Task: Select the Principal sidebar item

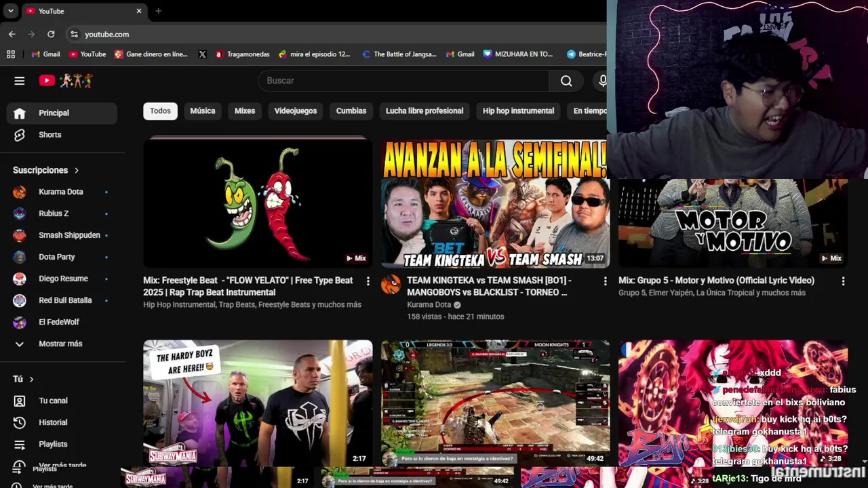Action: pyautogui.click(x=62, y=113)
